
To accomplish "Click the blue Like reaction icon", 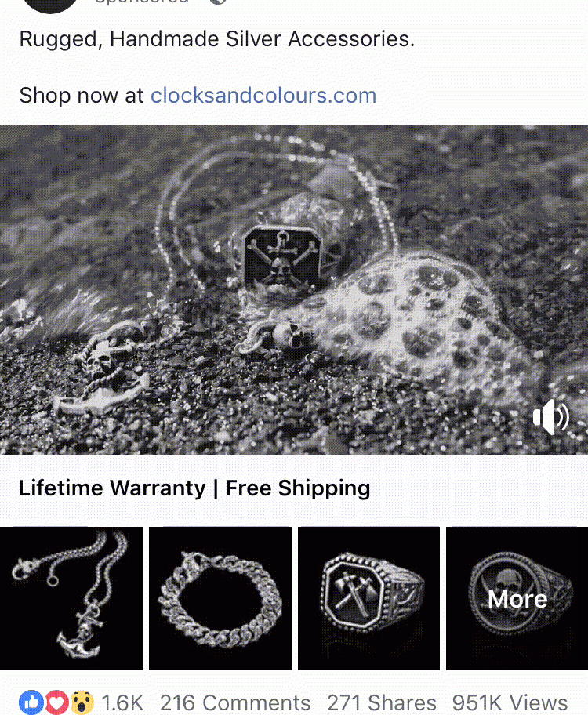I will coord(31,702).
